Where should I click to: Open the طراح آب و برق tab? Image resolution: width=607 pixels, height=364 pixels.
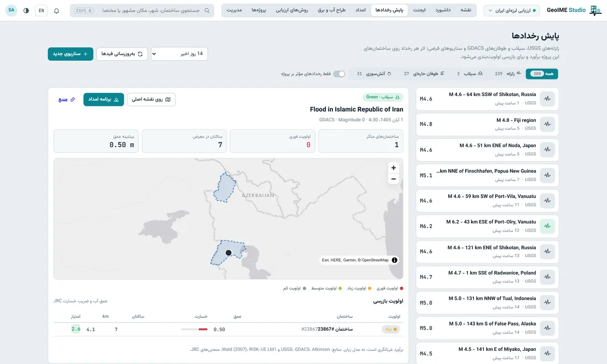[332, 10]
